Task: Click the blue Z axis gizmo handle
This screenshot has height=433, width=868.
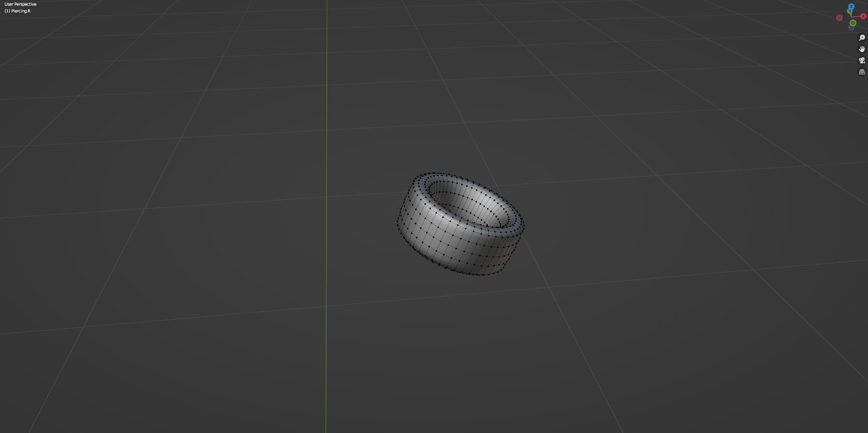Action: 851,6
